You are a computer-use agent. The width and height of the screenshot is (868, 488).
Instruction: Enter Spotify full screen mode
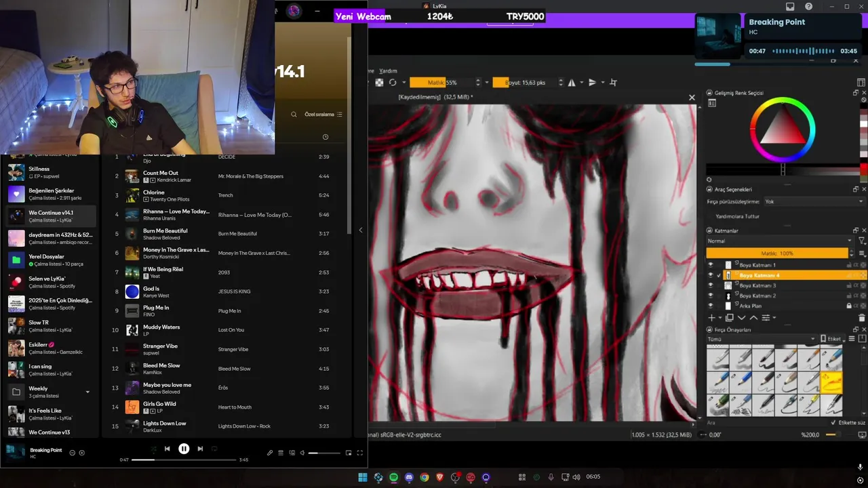pos(360,453)
